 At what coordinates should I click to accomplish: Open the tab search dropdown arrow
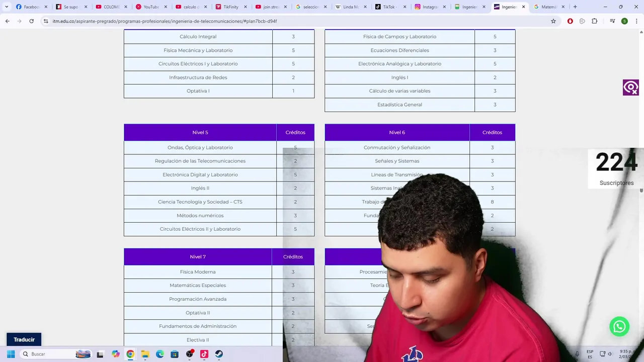[7, 7]
